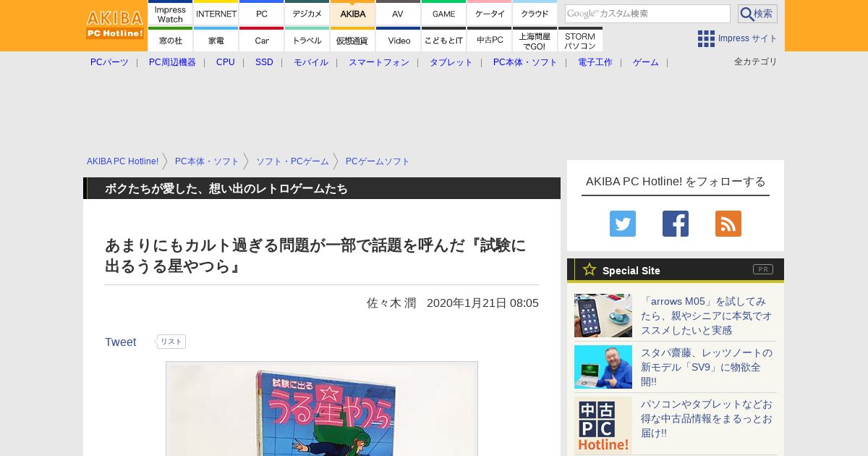Image resolution: width=868 pixels, height=456 pixels.
Task: Open the arrows M05 phone thumbnail
Action: 603,316
